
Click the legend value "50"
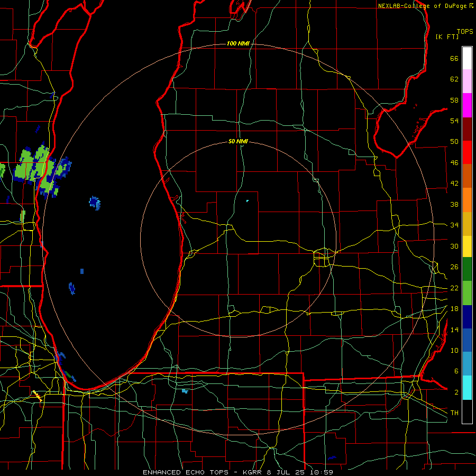pyautogui.click(x=454, y=142)
